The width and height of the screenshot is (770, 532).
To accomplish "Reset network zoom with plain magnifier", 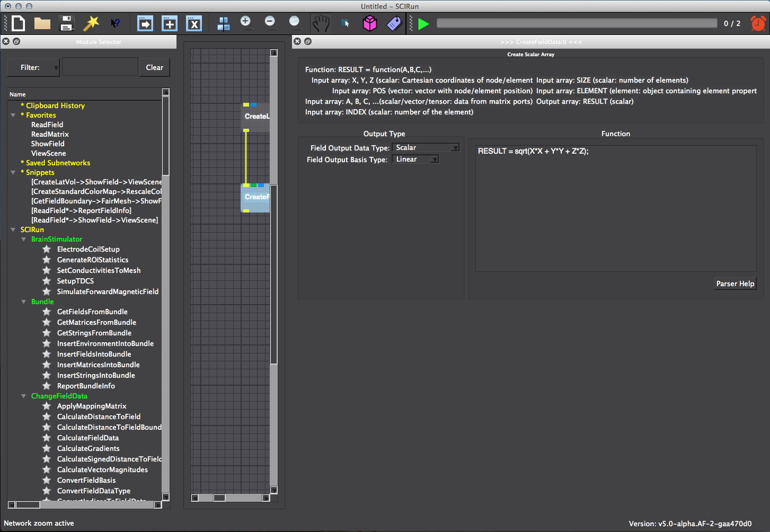I will [295, 22].
